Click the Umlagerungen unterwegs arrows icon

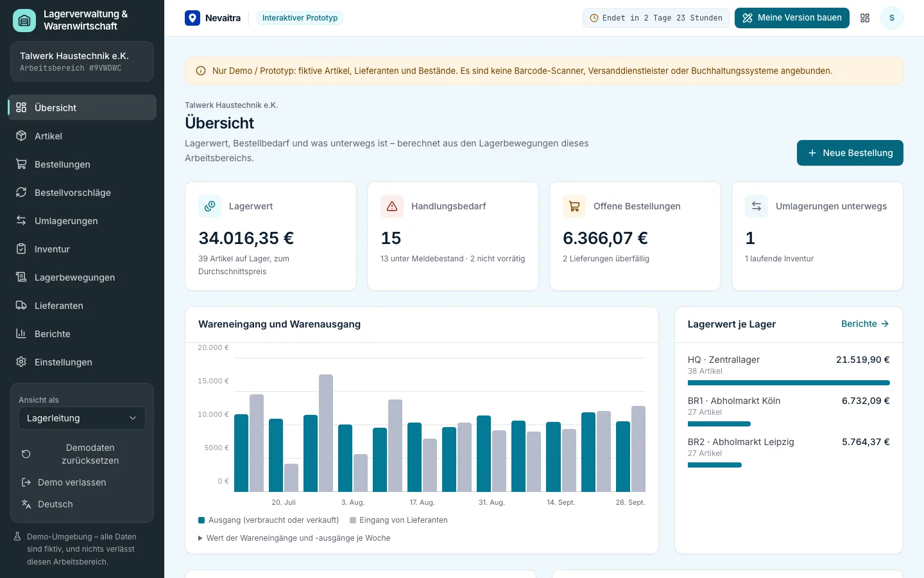point(757,206)
